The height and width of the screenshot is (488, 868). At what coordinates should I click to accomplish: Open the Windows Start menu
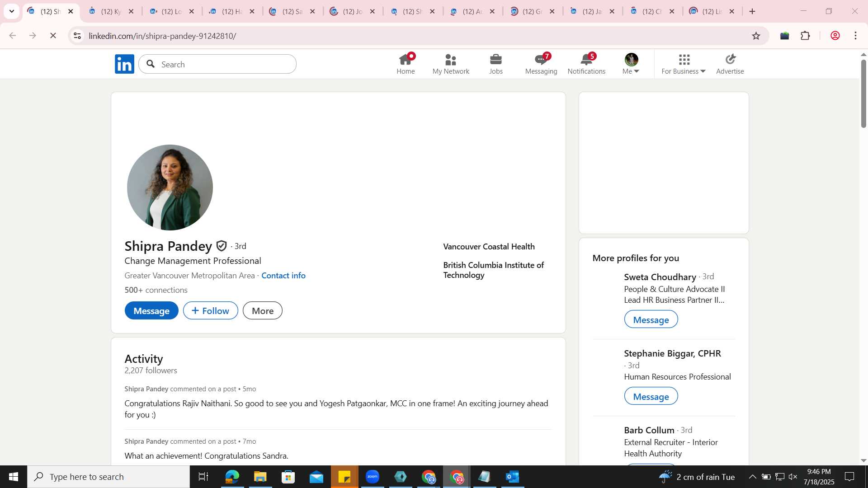click(13, 477)
